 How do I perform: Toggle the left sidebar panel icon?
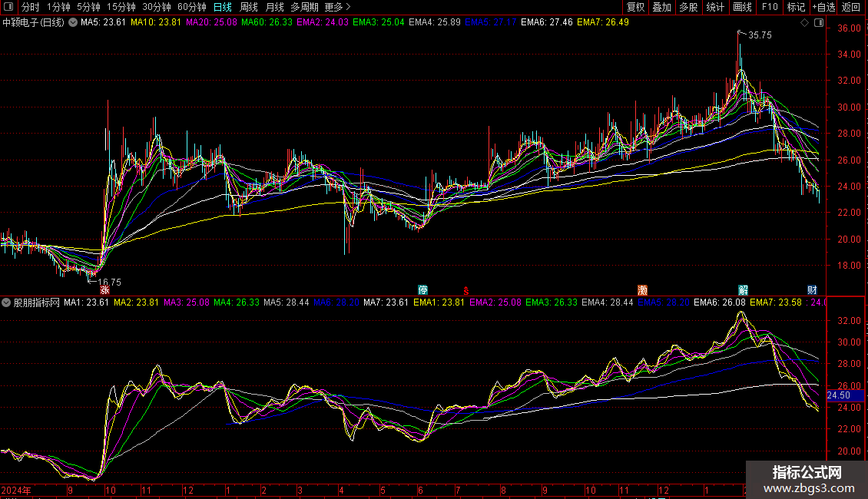point(8,7)
